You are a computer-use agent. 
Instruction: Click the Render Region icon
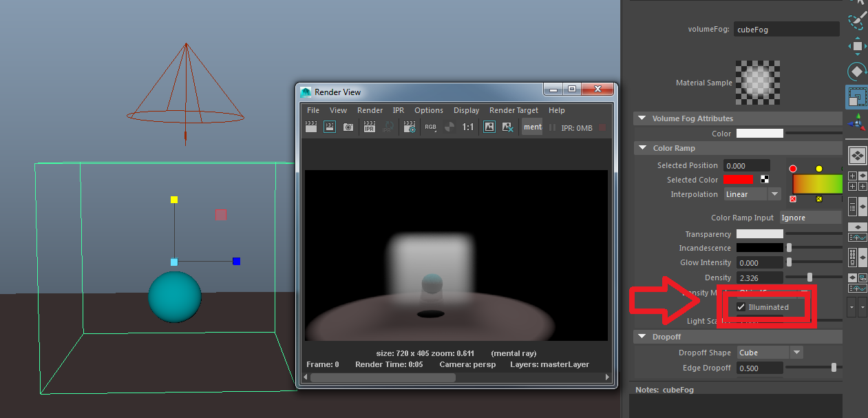330,127
